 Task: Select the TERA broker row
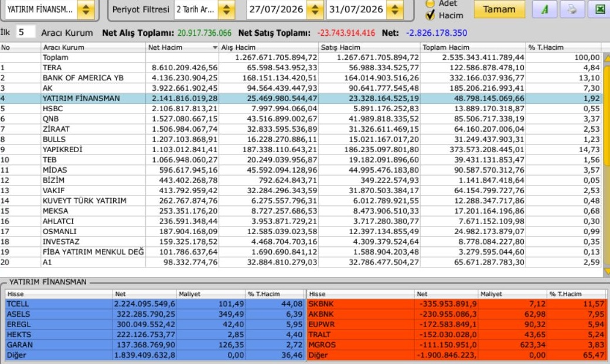coord(301,68)
